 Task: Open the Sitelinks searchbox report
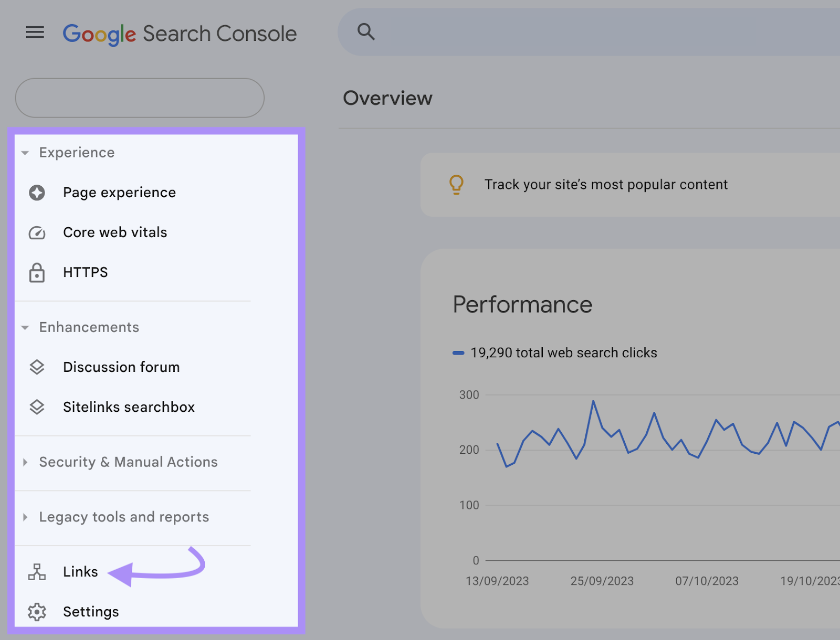(129, 407)
